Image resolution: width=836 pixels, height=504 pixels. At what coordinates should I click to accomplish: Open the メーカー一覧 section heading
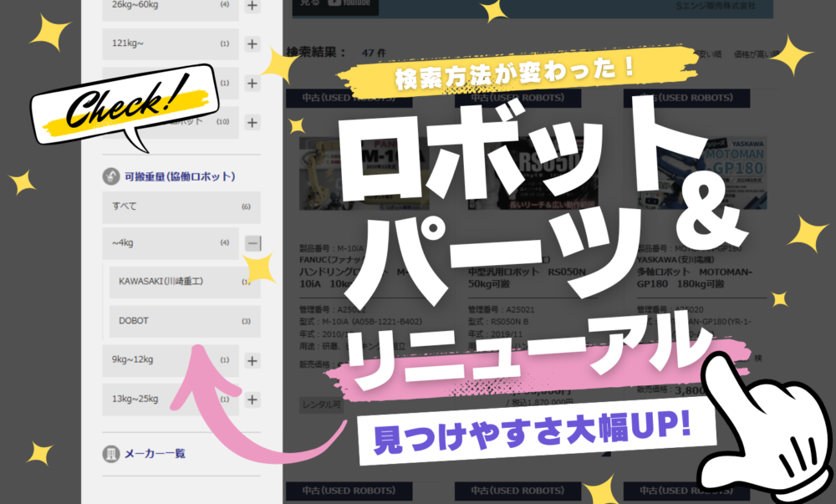pyautogui.click(x=155, y=454)
